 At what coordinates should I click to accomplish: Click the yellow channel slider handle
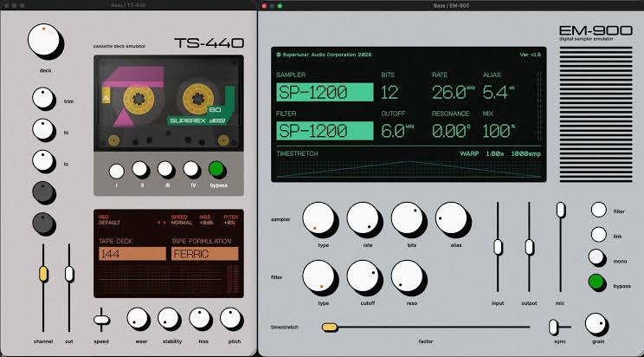tap(43, 274)
